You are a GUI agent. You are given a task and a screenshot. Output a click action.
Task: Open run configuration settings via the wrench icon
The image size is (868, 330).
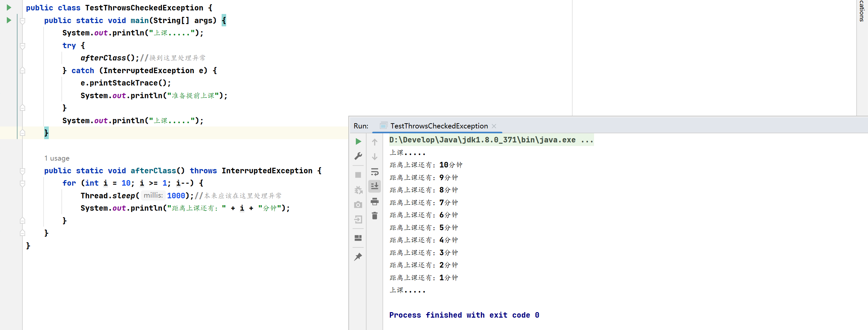pos(358,156)
